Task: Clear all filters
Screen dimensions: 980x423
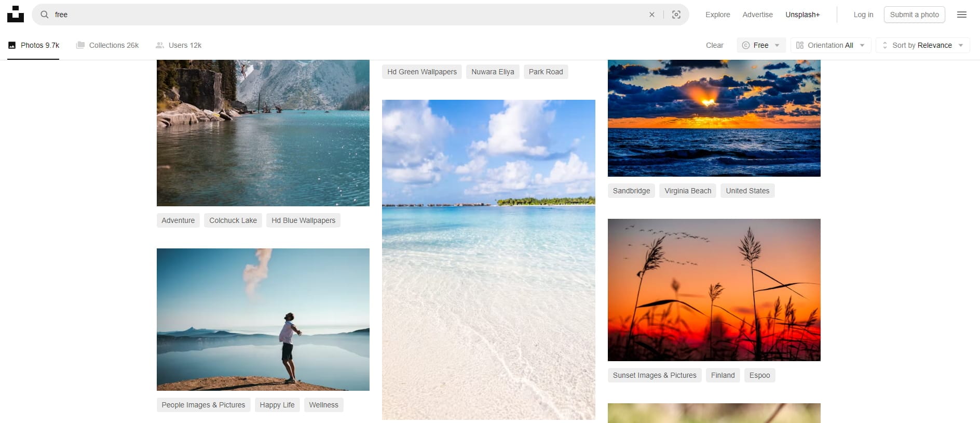Action: point(715,45)
